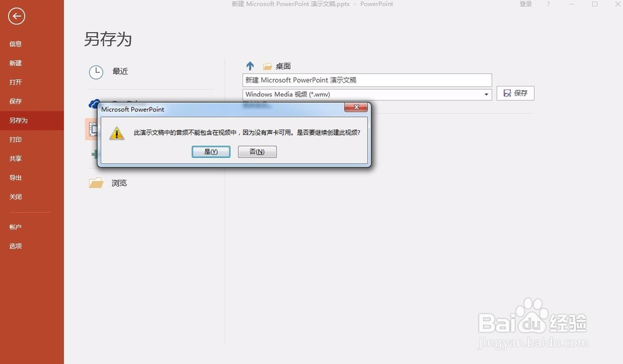Click 关闭 in the sidebar

point(16,197)
